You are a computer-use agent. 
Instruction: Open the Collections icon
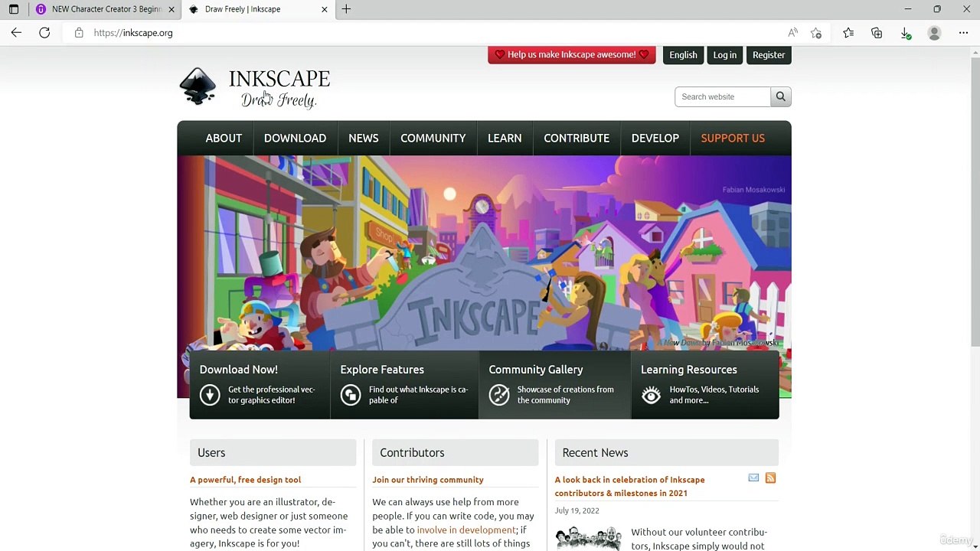(877, 33)
